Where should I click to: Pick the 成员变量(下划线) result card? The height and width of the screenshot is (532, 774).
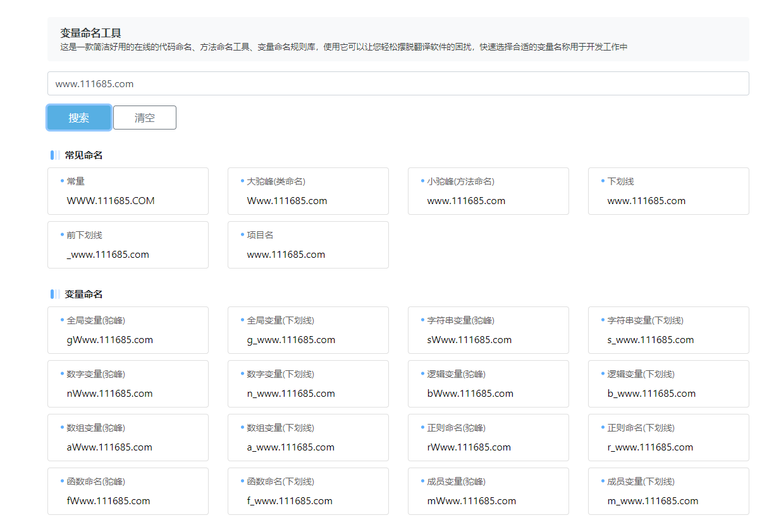click(x=668, y=491)
